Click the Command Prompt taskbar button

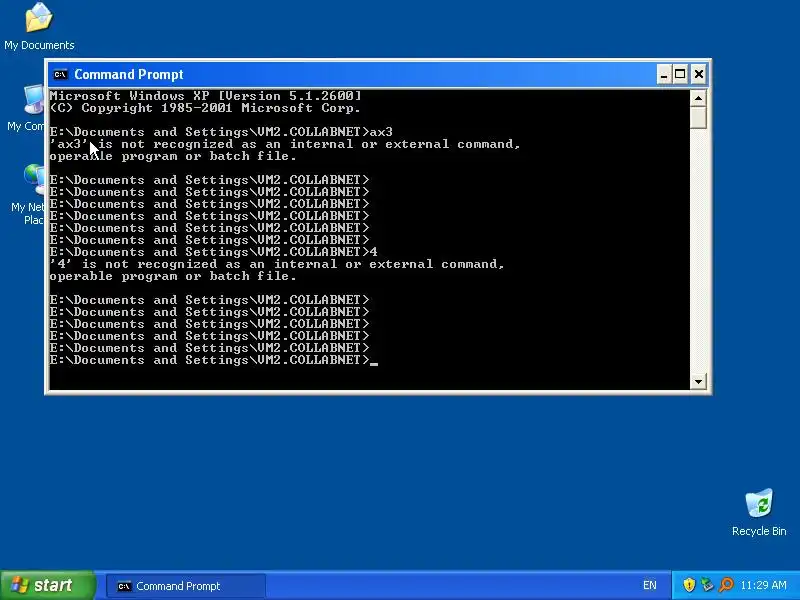coord(186,586)
